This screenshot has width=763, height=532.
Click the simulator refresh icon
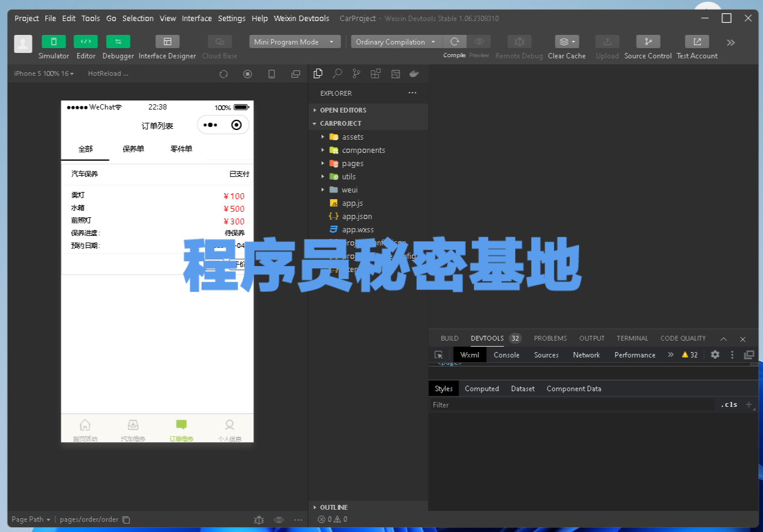point(223,73)
